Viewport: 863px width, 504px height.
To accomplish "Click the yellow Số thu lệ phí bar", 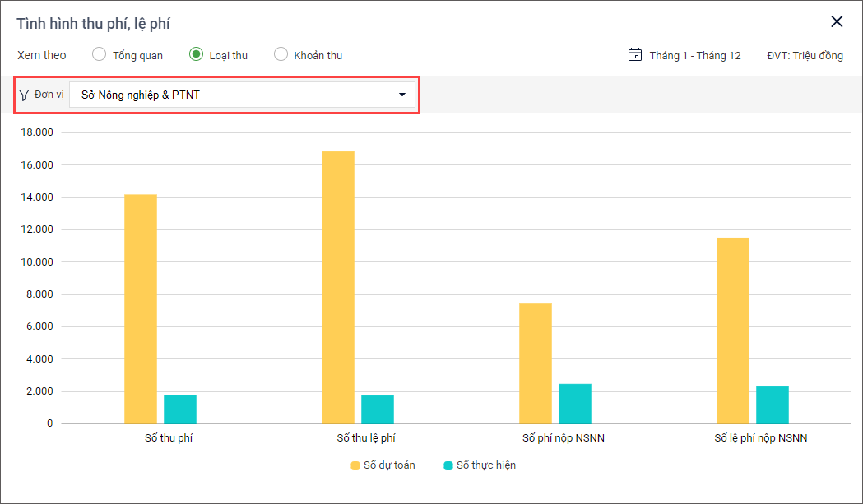I will pyautogui.click(x=338, y=287).
